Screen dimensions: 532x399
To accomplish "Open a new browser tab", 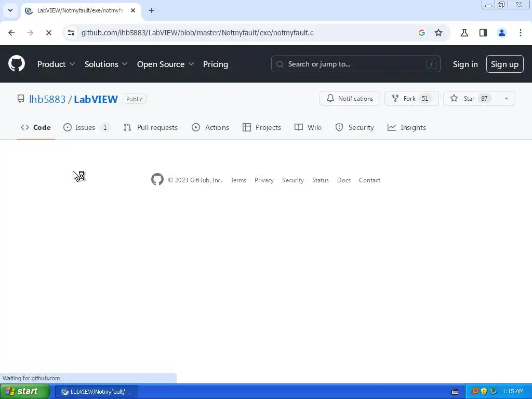I will [x=152, y=10].
